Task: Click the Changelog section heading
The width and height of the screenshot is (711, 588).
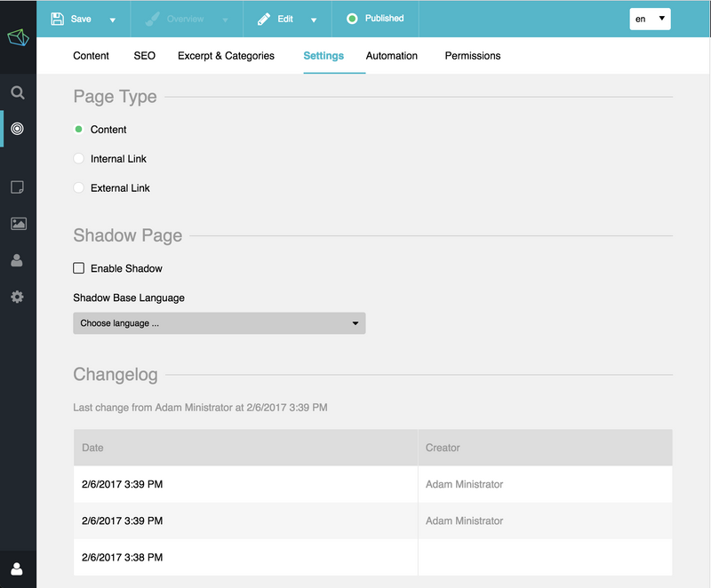Action: (116, 375)
